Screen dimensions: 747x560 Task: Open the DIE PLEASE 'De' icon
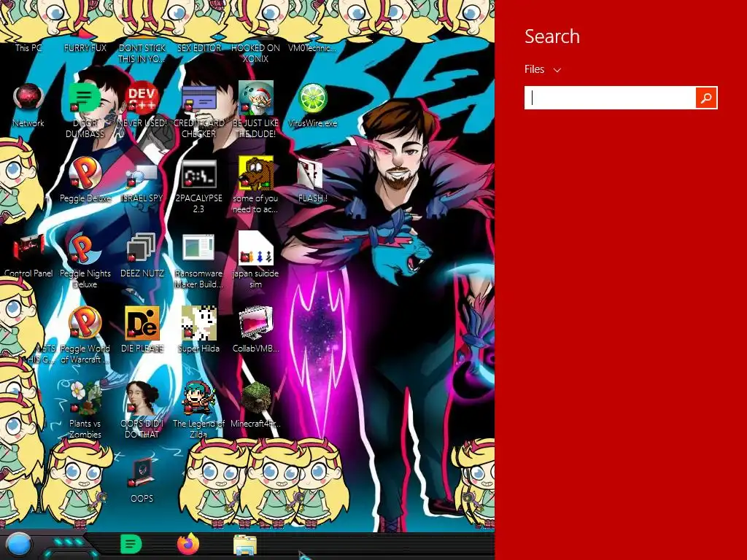(x=142, y=323)
